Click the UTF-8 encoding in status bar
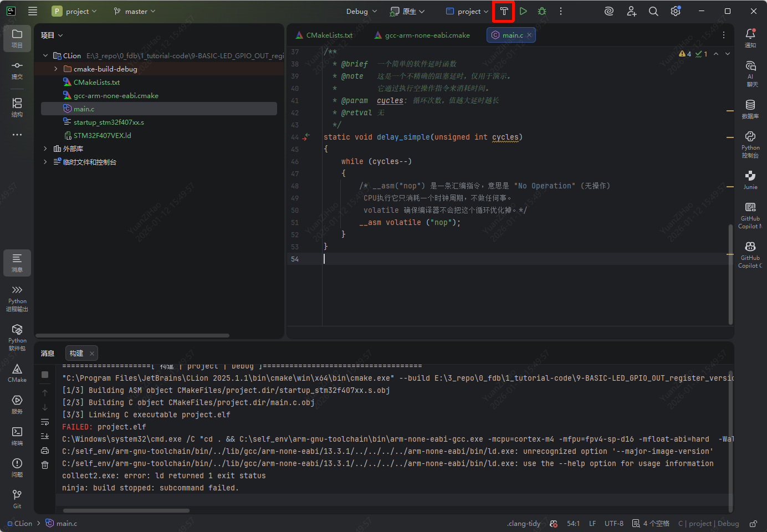The width and height of the screenshot is (767, 532). [613, 524]
